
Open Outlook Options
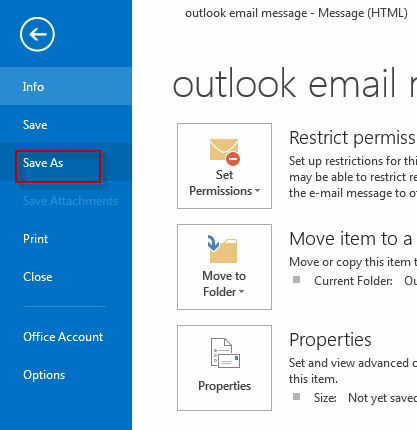coord(66,375)
